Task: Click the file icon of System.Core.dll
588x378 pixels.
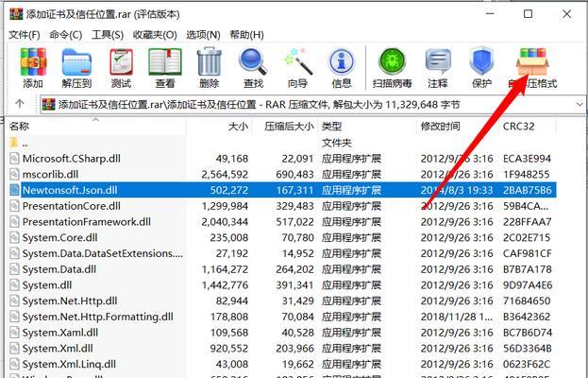Action: click(14, 237)
